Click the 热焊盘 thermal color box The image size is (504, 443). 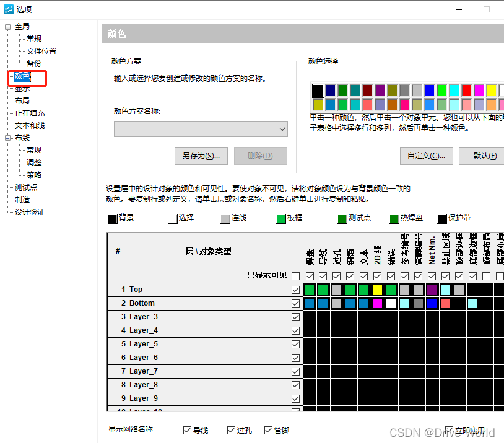(x=394, y=219)
